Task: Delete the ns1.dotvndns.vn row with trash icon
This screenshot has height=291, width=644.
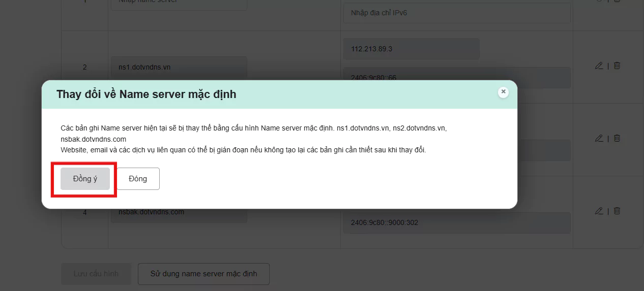Action: (617, 66)
